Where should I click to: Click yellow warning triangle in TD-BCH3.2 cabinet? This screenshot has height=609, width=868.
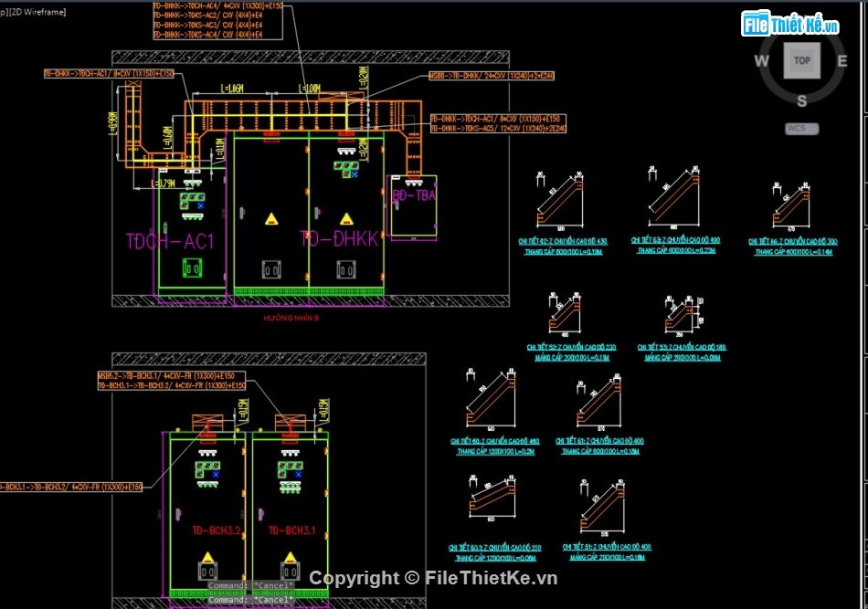point(208,557)
